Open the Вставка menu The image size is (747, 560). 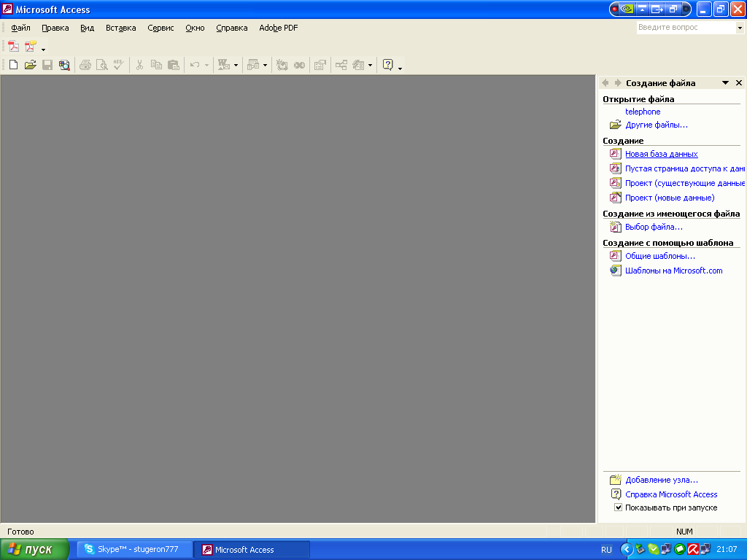120,28
